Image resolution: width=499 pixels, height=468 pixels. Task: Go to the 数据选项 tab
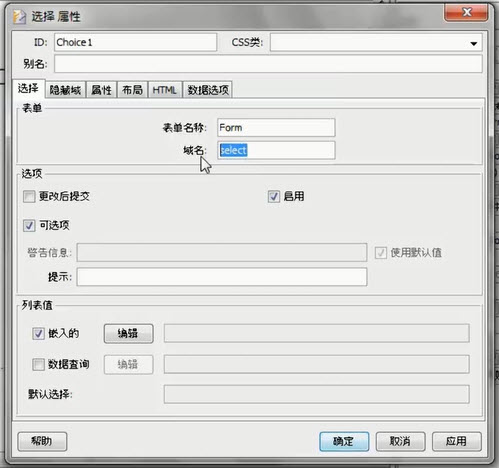[208, 90]
